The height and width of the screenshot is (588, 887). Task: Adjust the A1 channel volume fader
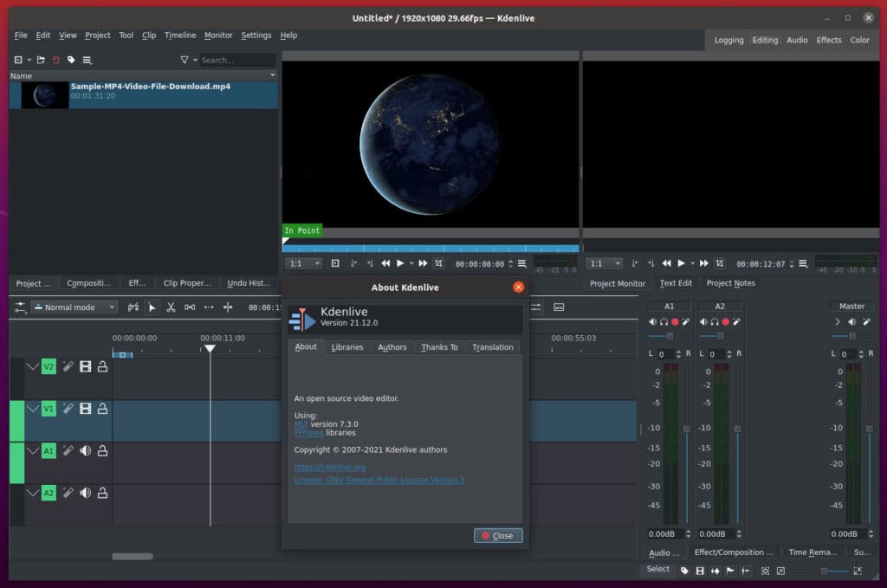[687, 430]
